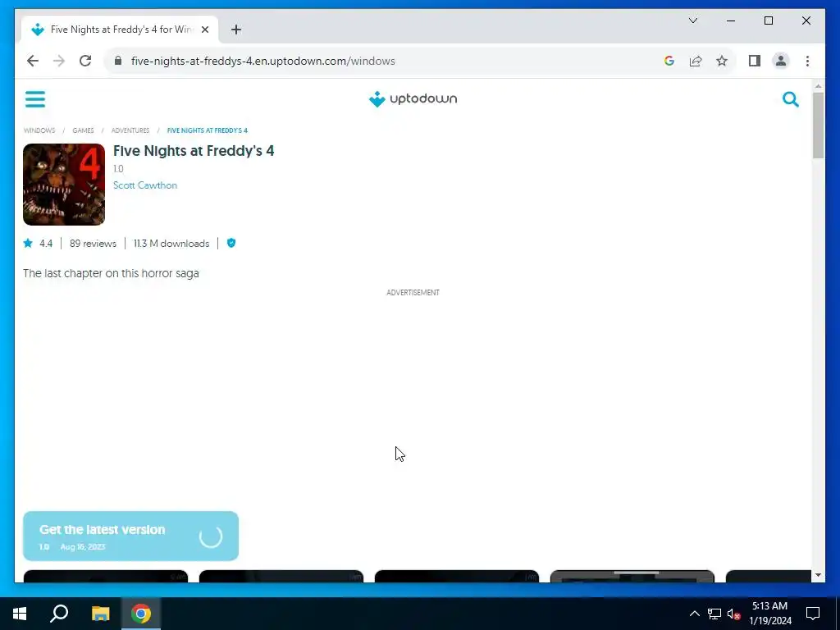Open the ADVENTURES breadcrumb link
Image resolution: width=840 pixels, height=630 pixels.
pos(130,130)
